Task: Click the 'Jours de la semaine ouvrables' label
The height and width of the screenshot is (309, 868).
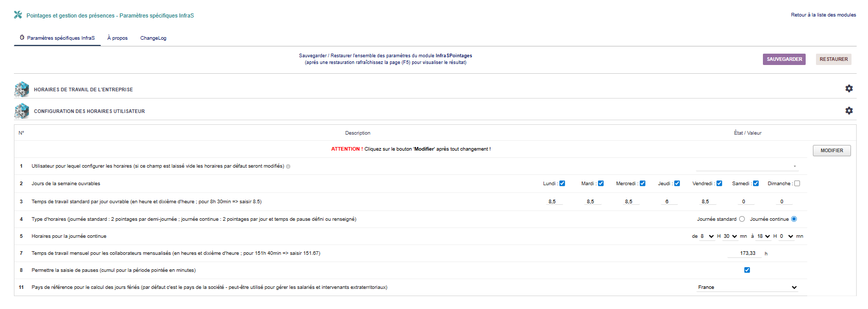Action: (66, 184)
